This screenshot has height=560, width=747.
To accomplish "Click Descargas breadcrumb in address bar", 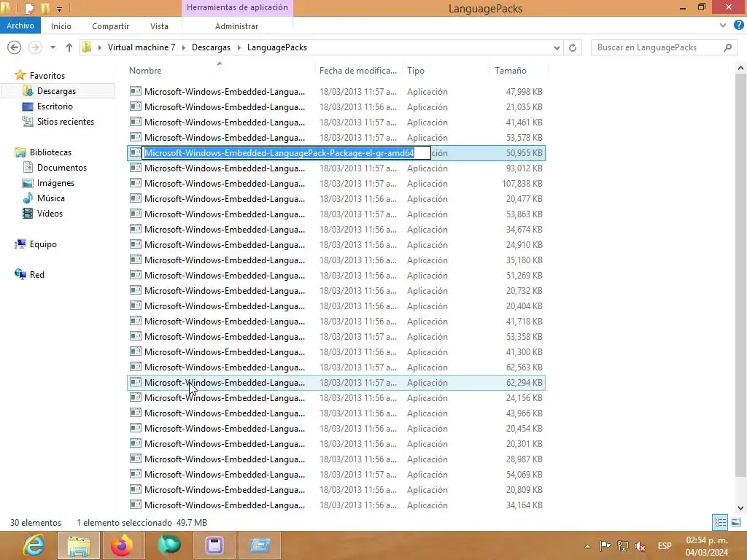I will (211, 47).
